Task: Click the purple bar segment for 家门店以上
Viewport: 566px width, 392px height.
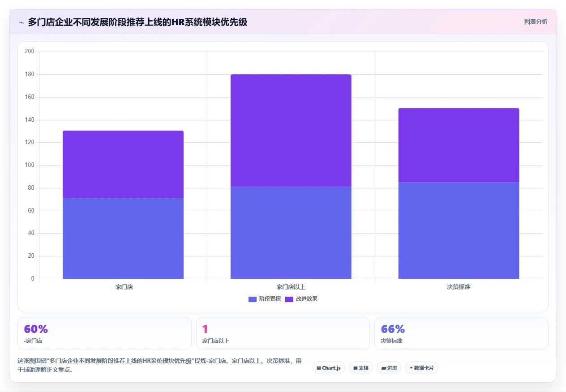Action: (x=291, y=131)
